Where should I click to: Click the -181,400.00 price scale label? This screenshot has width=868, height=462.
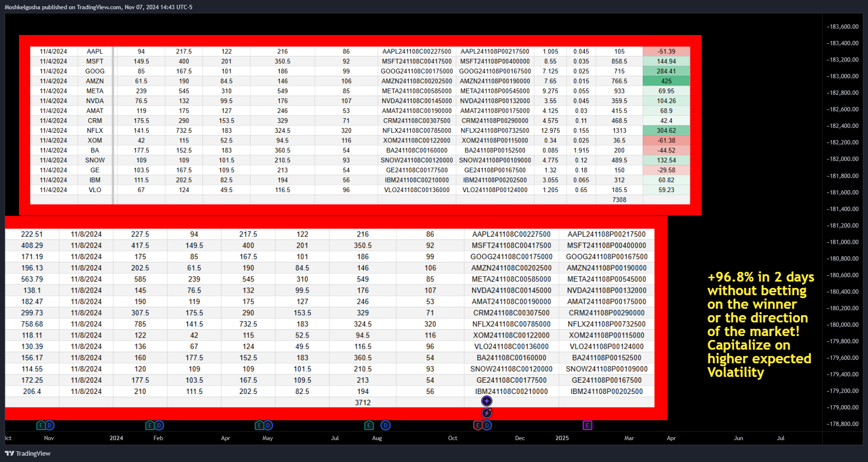click(x=842, y=209)
